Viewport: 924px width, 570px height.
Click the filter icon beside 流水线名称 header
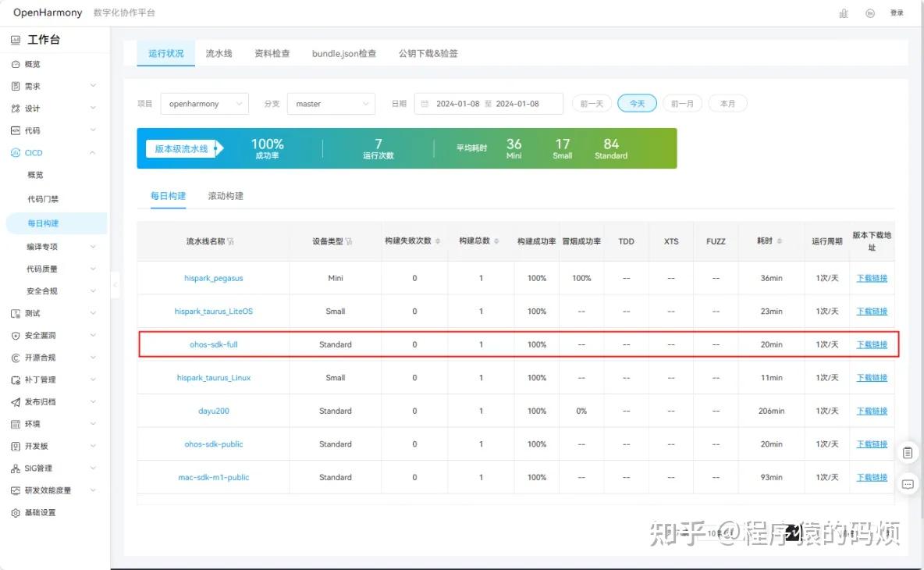point(232,241)
